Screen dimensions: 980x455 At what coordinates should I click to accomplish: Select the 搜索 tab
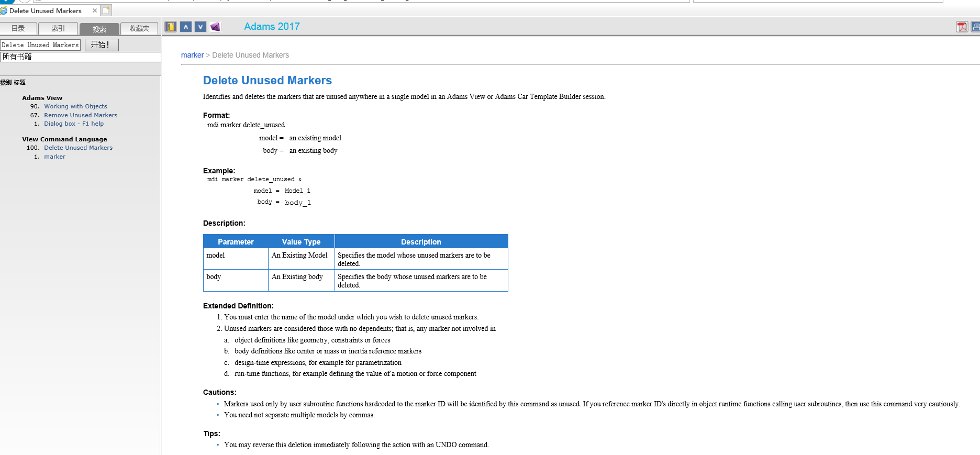(99, 29)
